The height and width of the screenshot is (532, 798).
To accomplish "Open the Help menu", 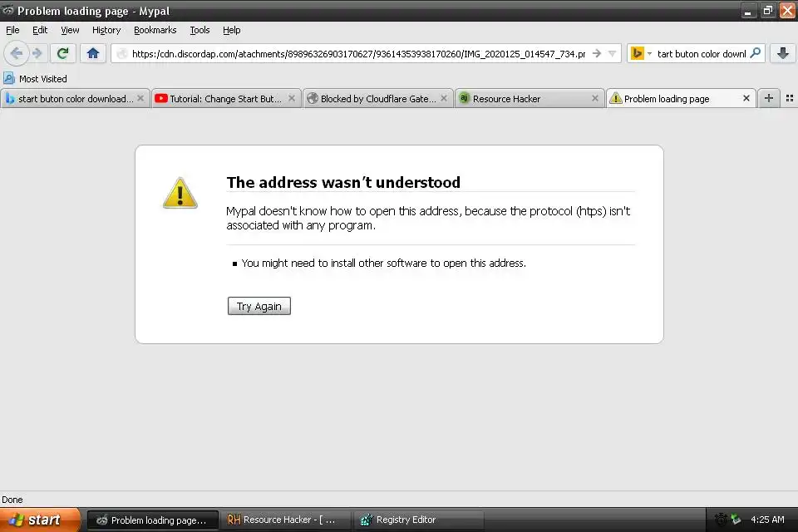I will click(x=232, y=30).
